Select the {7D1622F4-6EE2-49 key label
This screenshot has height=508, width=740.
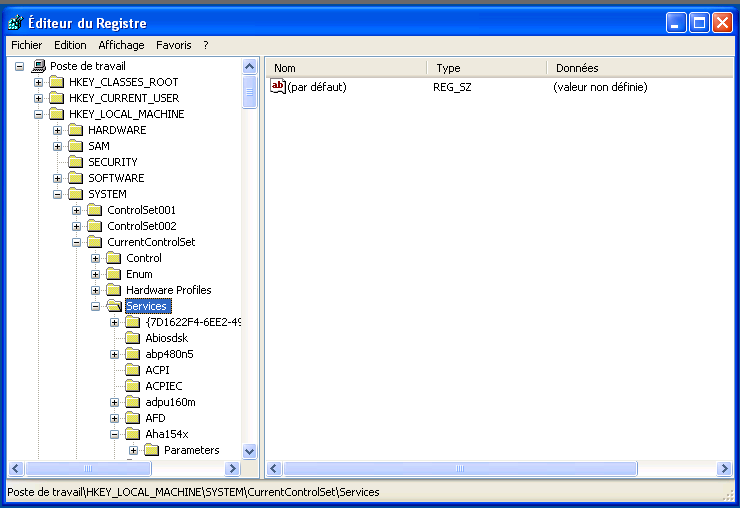click(x=193, y=322)
